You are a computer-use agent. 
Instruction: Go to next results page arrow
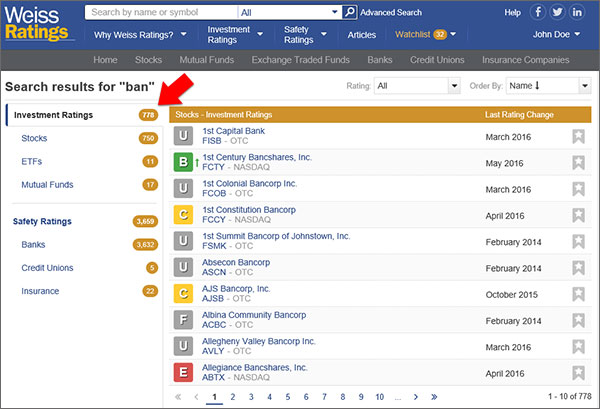tap(414, 397)
